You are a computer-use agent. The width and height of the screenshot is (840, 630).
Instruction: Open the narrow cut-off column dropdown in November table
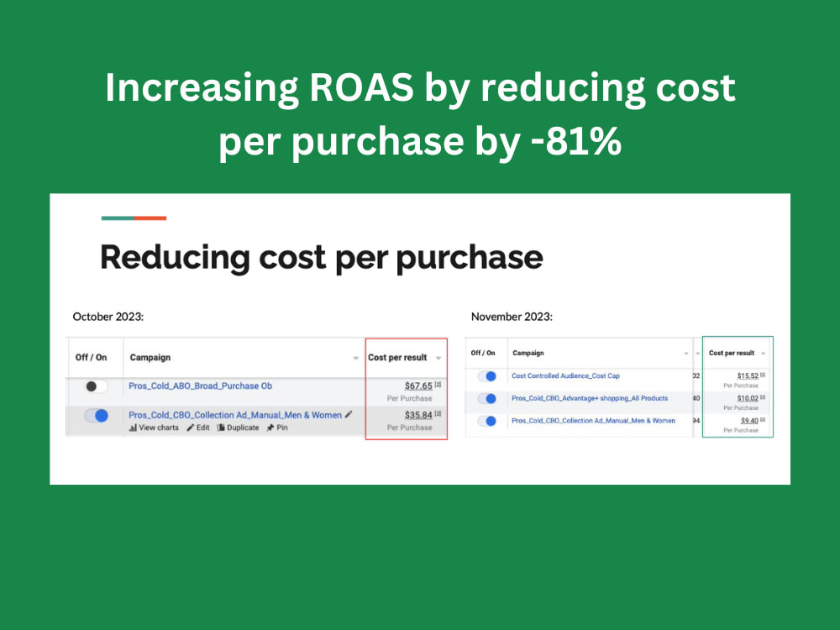697,354
